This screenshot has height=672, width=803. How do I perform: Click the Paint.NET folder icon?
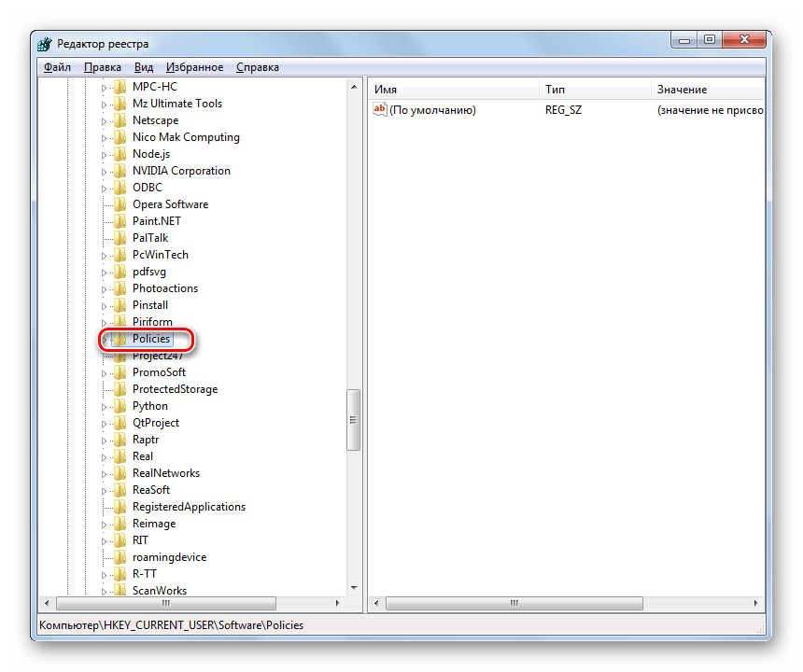click(120, 221)
